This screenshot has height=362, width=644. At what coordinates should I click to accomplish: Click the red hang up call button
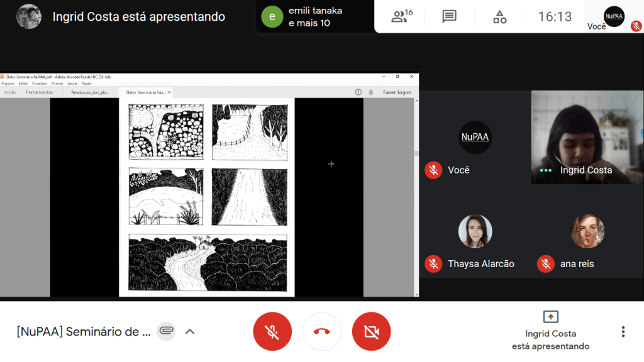coord(321,331)
